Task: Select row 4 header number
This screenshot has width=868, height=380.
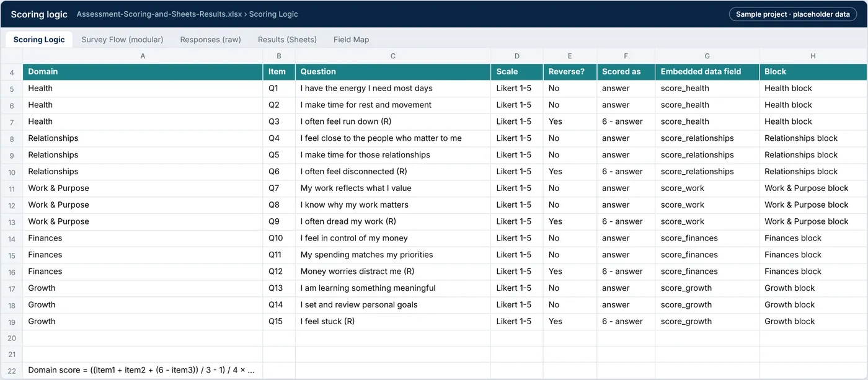Action: click(12, 72)
